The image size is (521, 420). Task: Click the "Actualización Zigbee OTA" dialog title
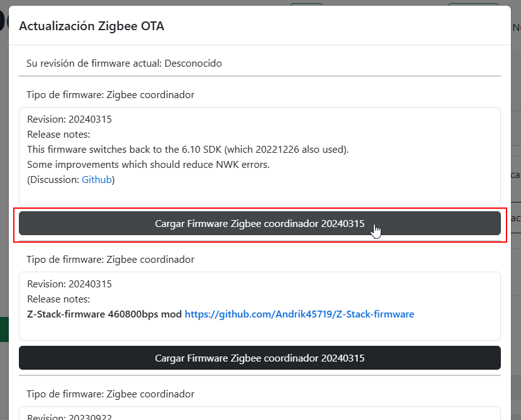[x=92, y=26]
